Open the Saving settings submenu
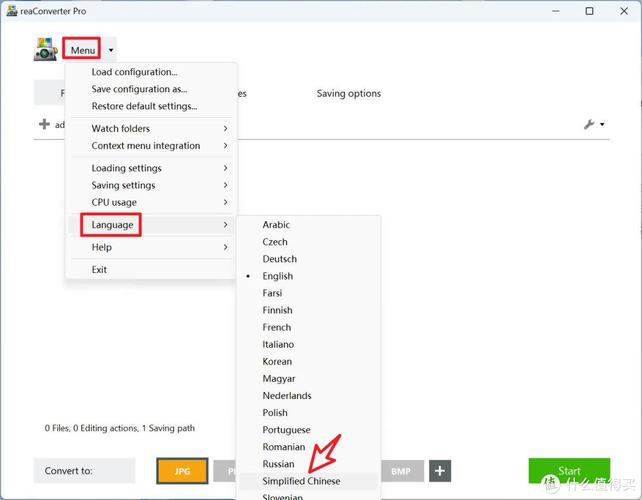The width and height of the screenshot is (642, 500). pyautogui.click(x=151, y=186)
